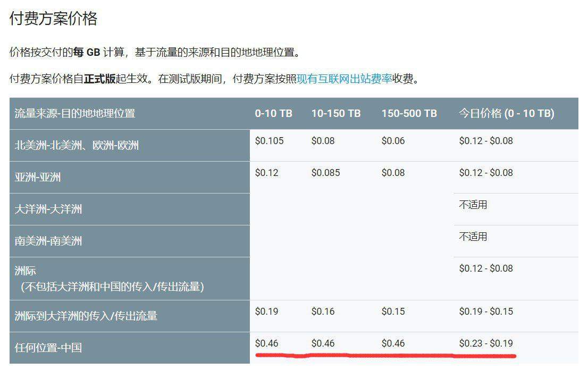
Task: Click the $0.19 price cell for 洲际到大洋洲
Action: point(267,311)
